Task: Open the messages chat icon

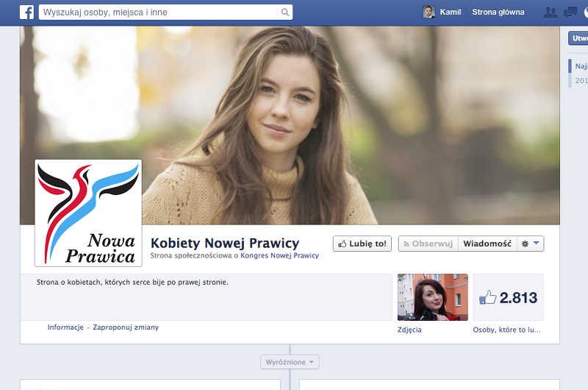Action: (570, 12)
